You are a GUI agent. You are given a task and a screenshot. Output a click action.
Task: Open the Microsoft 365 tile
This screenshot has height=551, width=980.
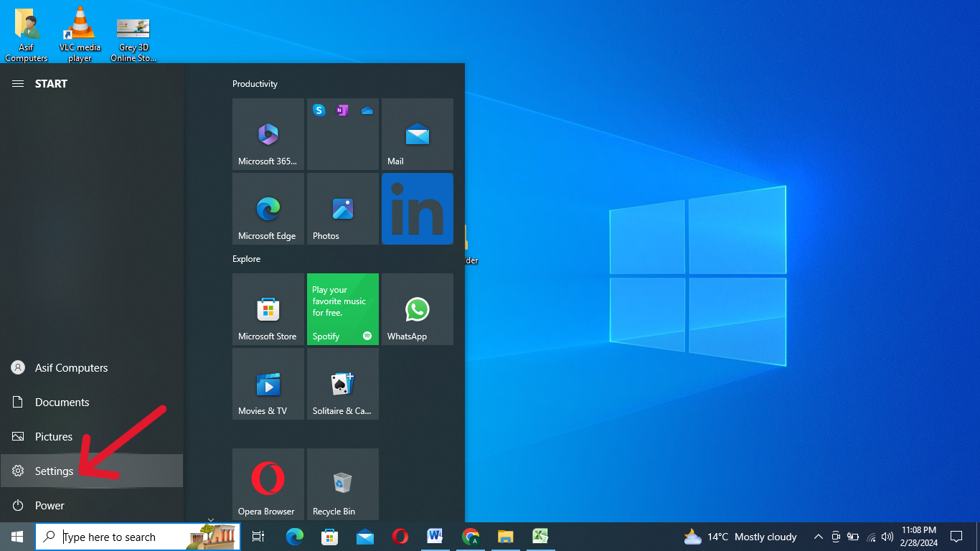[x=268, y=134]
